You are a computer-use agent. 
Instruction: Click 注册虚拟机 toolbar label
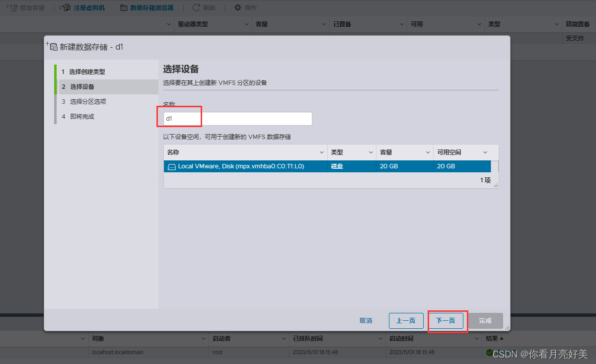click(89, 8)
